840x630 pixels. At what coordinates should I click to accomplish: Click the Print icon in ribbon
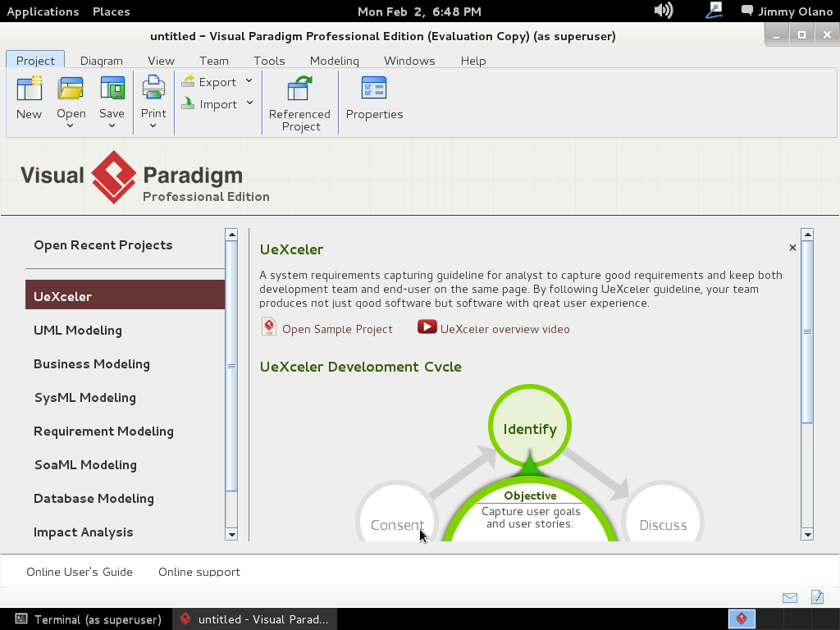coord(153,89)
